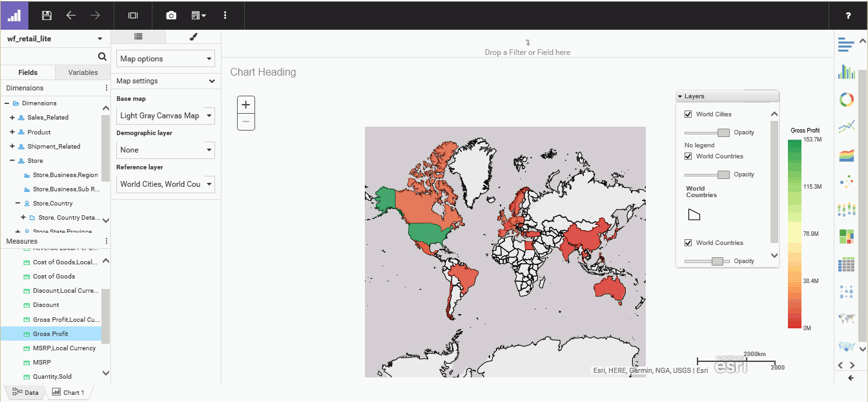Open the Base map dropdown
This screenshot has width=868, height=402.
(x=165, y=116)
